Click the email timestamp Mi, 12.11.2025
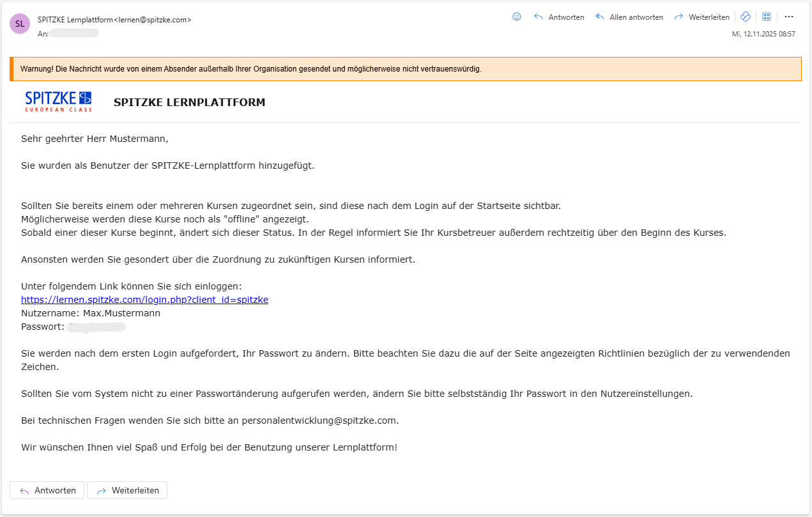The width and height of the screenshot is (812, 517). 763,34
